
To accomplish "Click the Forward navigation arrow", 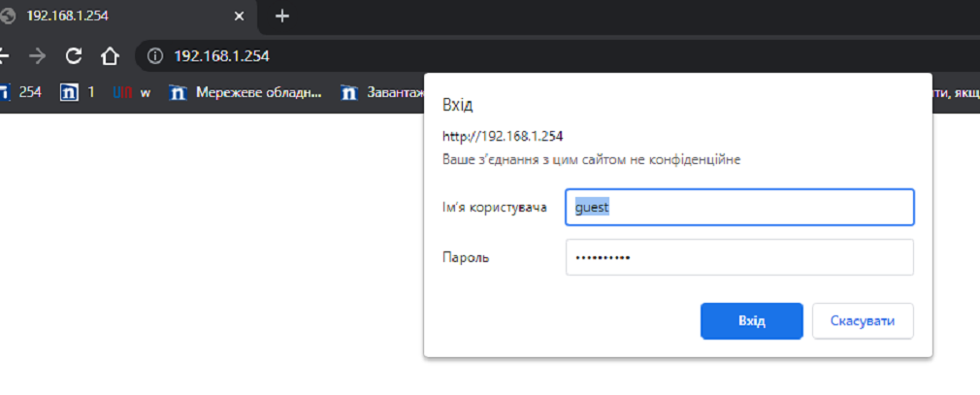I will click(x=38, y=56).
